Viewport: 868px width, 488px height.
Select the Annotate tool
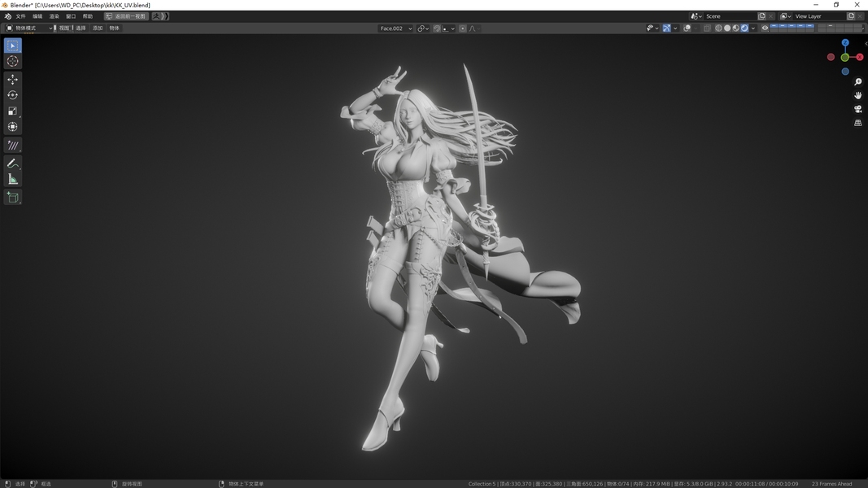point(13,145)
